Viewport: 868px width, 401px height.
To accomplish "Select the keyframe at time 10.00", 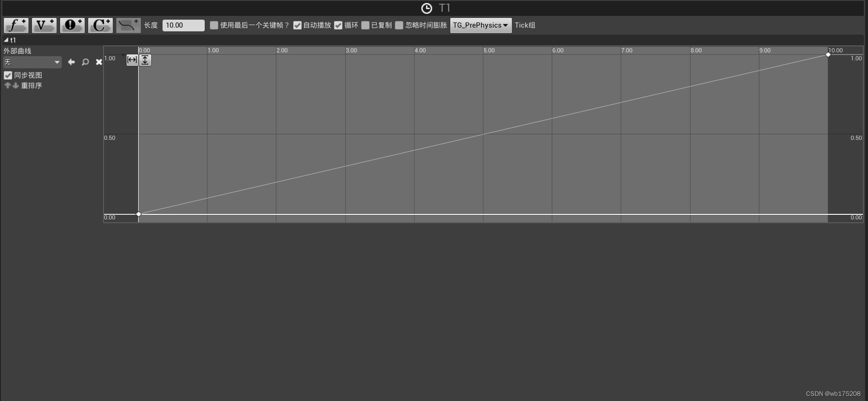I will (x=828, y=55).
